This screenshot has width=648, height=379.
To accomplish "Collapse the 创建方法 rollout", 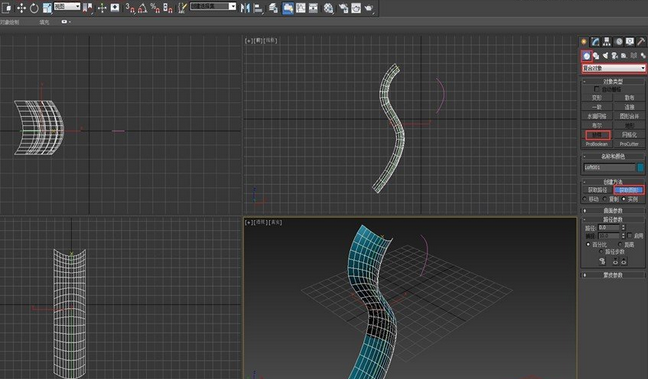I will pyautogui.click(x=613, y=182).
